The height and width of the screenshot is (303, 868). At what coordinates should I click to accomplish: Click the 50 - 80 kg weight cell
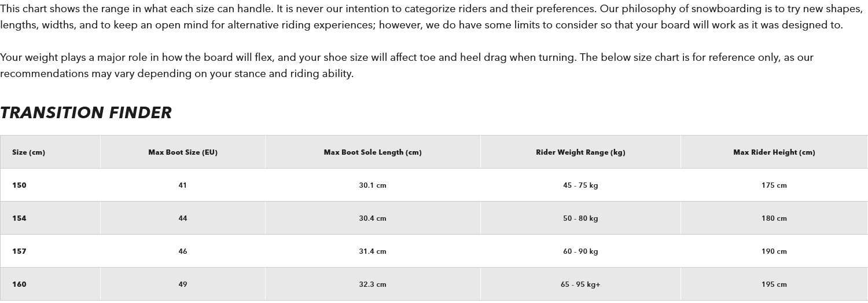point(580,218)
